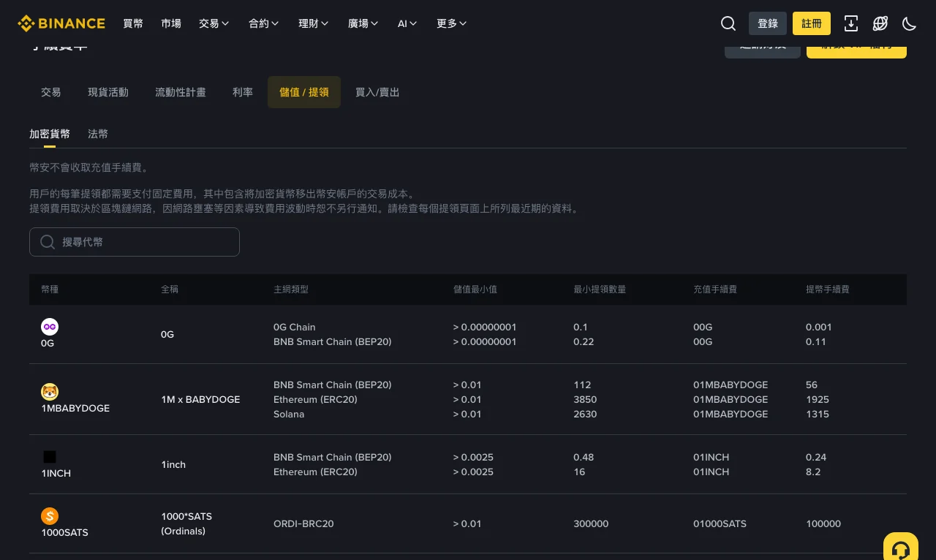This screenshot has width=936, height=560.
Task: Open the search magnifier in header
Action: pos(728,23)
